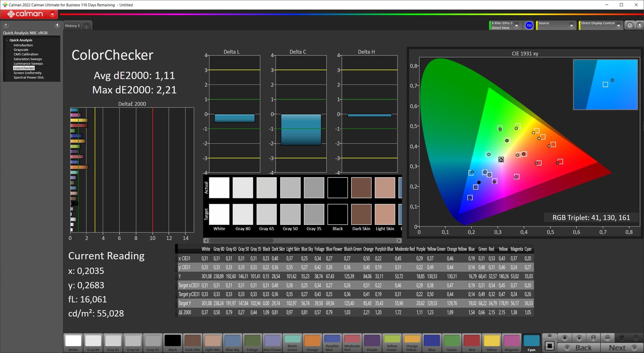Screen dimensions: 644x353
Task: Add a new history tab with plus icon
Action: 86,26
